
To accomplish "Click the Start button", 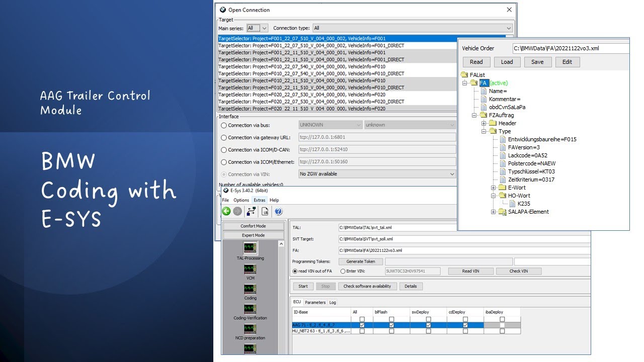I will tap(303, 286).
